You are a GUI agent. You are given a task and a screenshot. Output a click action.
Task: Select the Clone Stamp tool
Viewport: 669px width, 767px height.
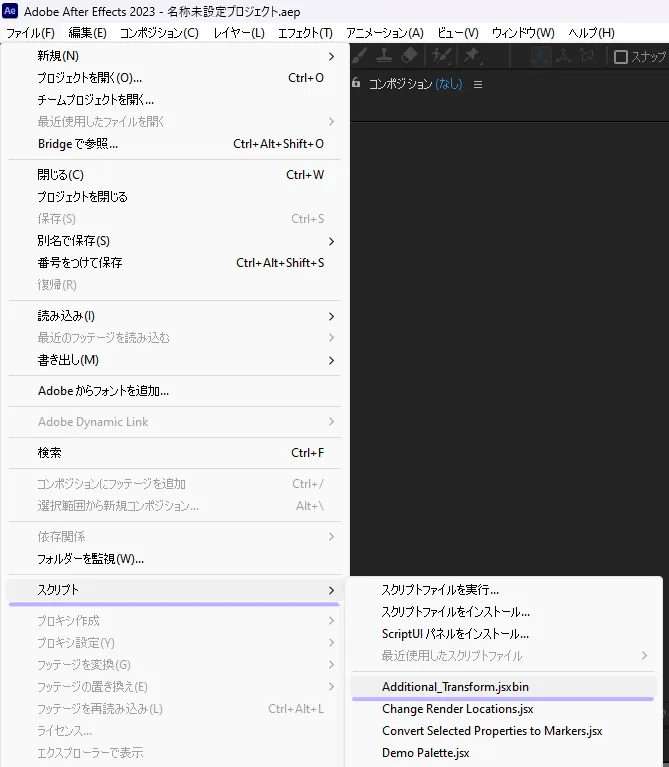pos(384,55)
